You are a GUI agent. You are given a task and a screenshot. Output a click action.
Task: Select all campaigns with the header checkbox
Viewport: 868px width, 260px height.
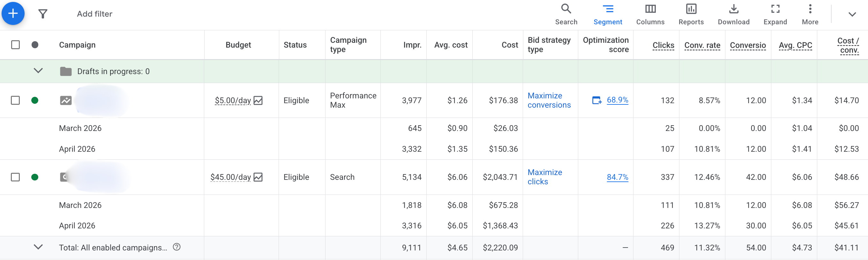coord(16,44)
